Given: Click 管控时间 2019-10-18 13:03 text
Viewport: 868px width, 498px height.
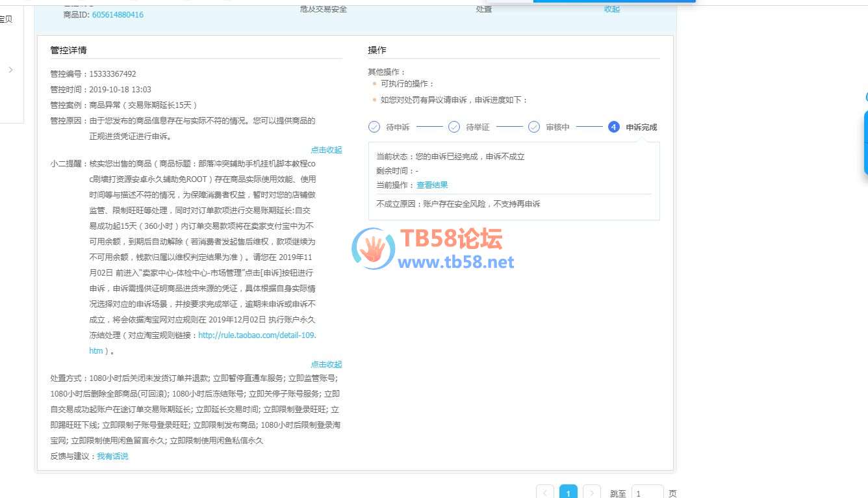Looking at the screenshot, I should tap(101, 90).
